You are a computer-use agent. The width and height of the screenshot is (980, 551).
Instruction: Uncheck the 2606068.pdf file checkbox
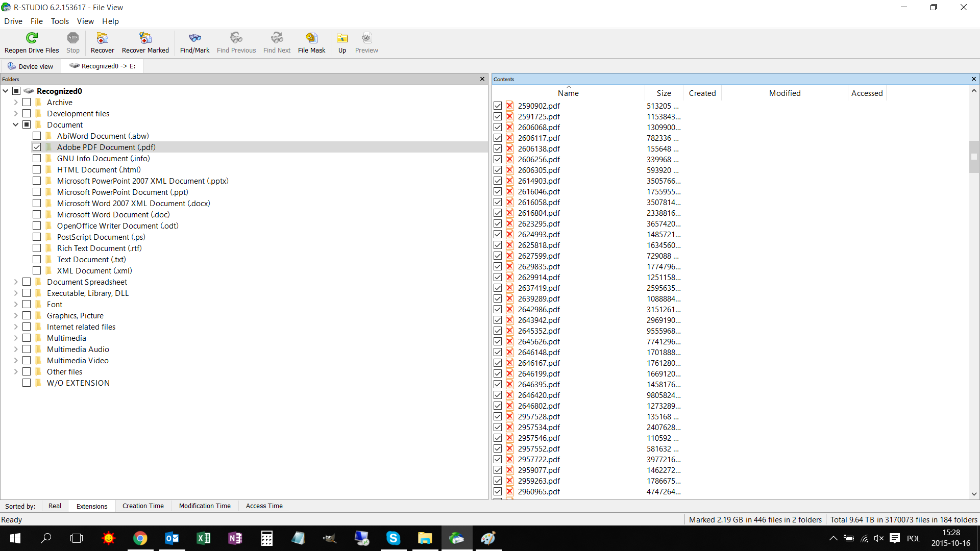(498, 128)
